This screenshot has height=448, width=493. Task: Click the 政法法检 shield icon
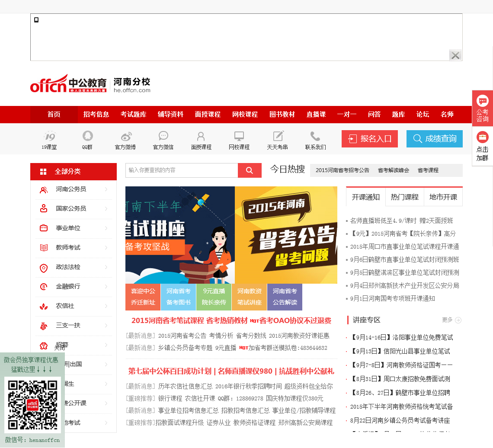point(44,268)
